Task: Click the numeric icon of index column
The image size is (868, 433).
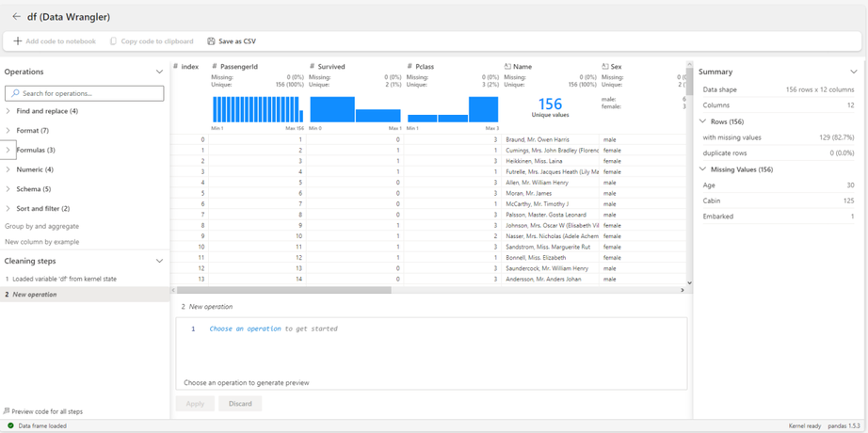Action: [175, 67]
